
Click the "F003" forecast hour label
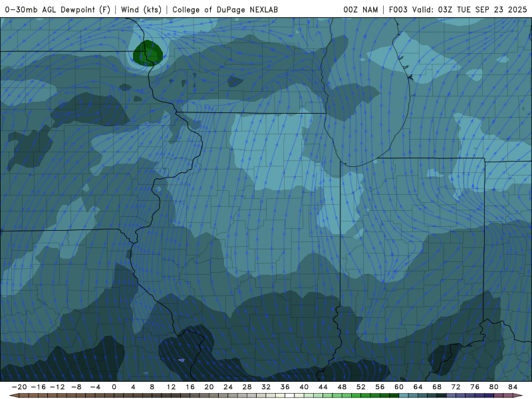tap(398, 10)
